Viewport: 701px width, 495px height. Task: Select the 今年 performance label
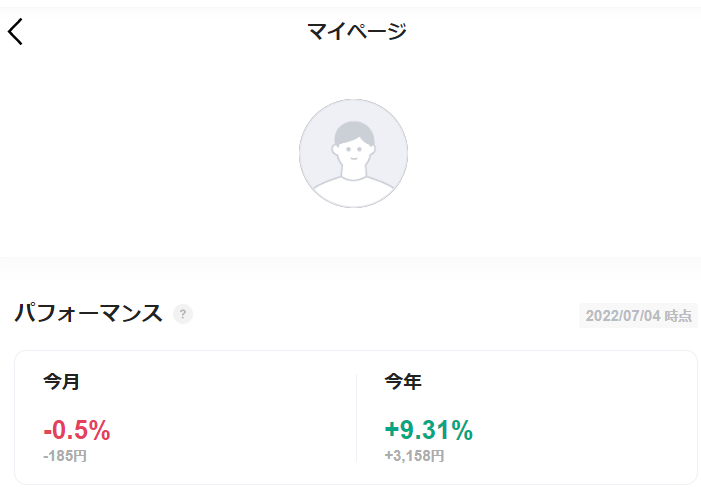403,381
